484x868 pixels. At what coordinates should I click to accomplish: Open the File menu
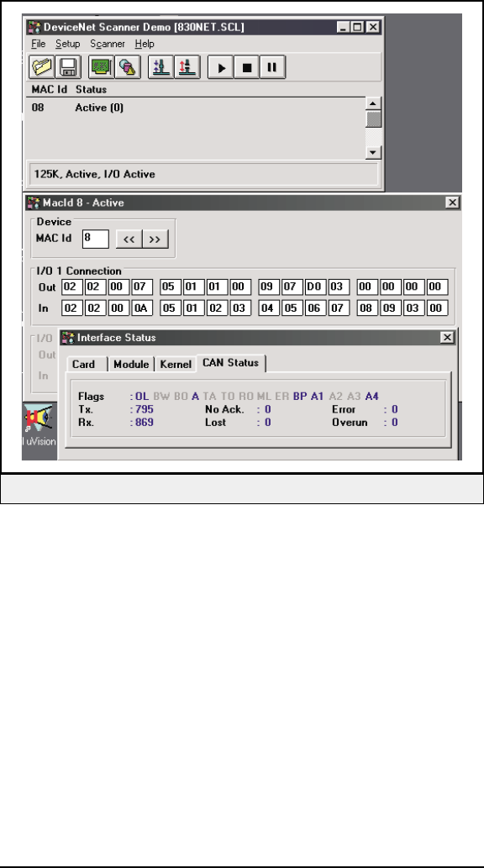coord(38,44)
